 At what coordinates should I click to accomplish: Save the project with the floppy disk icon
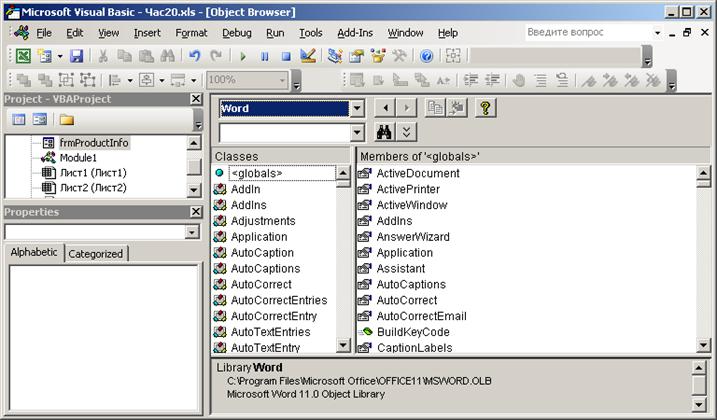(76, 56)
